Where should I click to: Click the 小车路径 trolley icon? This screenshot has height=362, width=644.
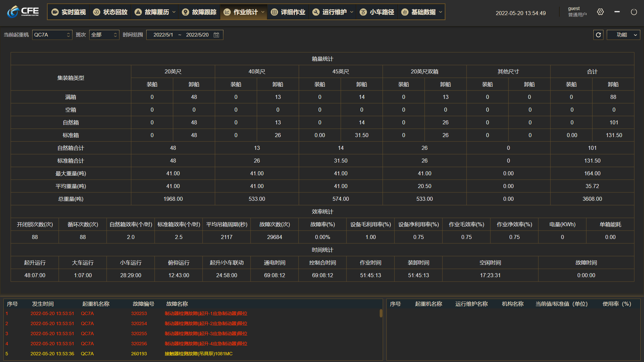coord(363,12)
